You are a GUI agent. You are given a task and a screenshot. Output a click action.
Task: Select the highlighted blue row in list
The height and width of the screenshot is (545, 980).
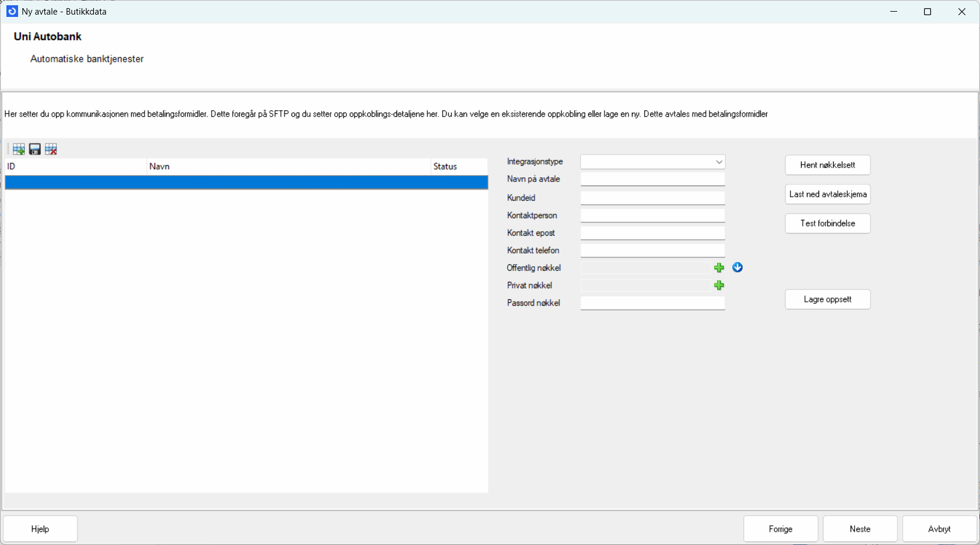click(246, 183)
